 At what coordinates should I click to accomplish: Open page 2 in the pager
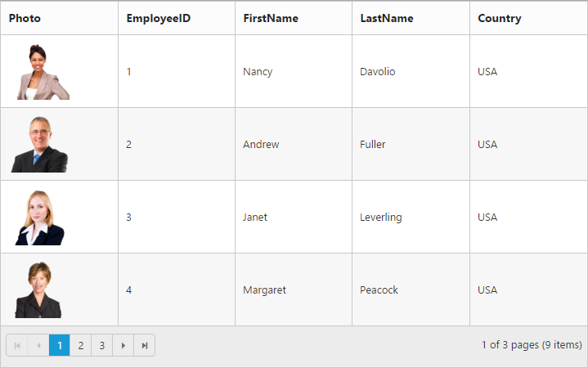[x=81, y=345]
